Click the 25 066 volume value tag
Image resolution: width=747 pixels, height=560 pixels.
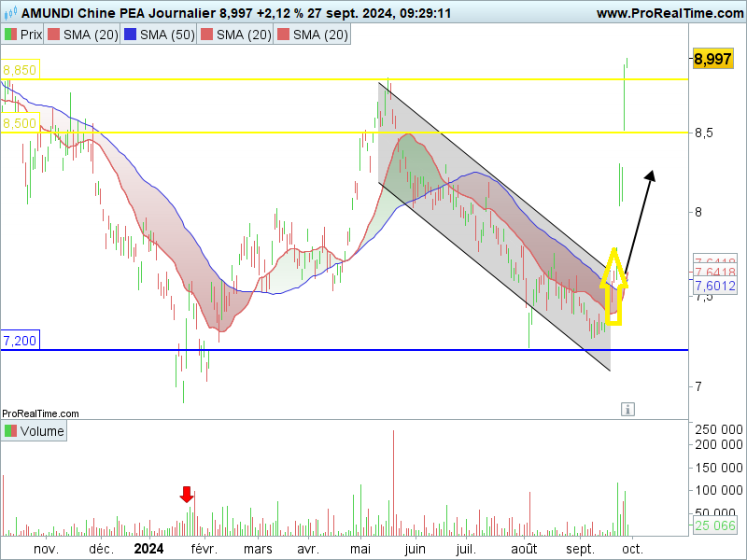coord(715,525)
